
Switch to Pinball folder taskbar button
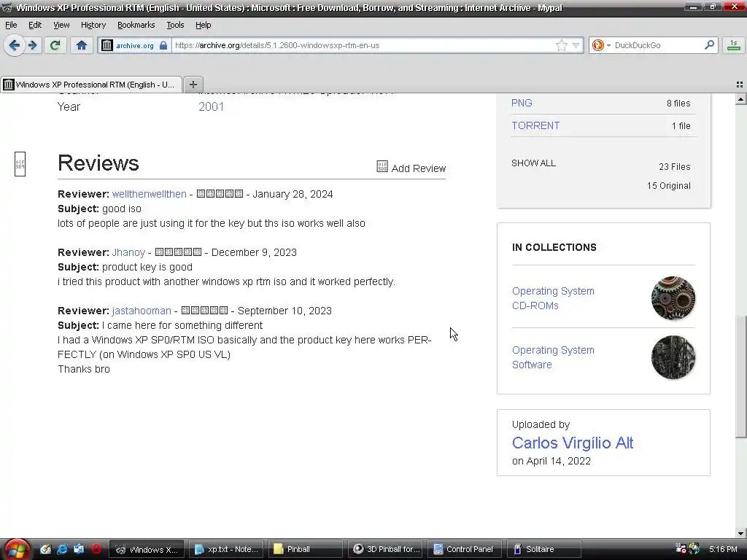click(306, 549)
